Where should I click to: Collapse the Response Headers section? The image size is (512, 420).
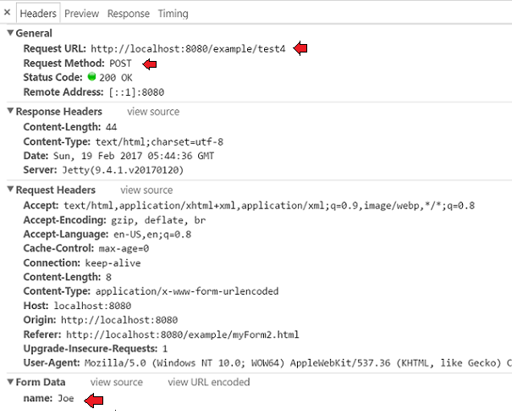[x=10, y=112]
